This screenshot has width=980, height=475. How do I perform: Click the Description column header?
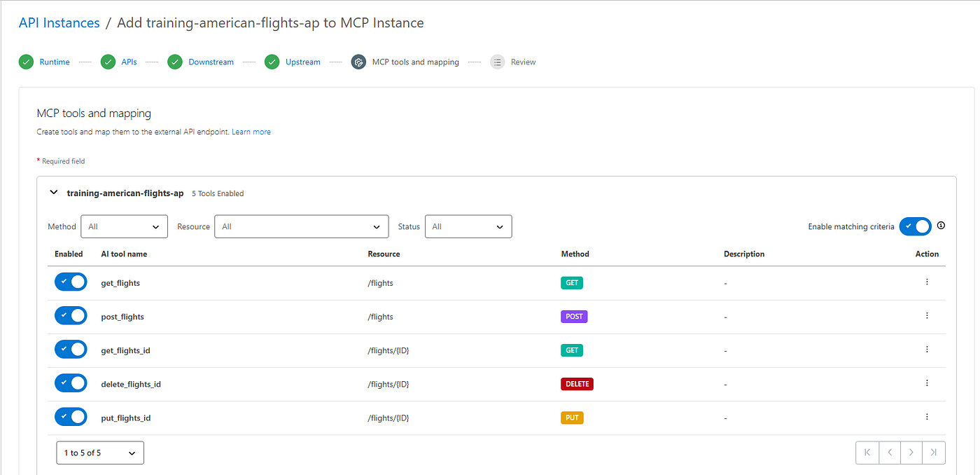tap(744, 254)
